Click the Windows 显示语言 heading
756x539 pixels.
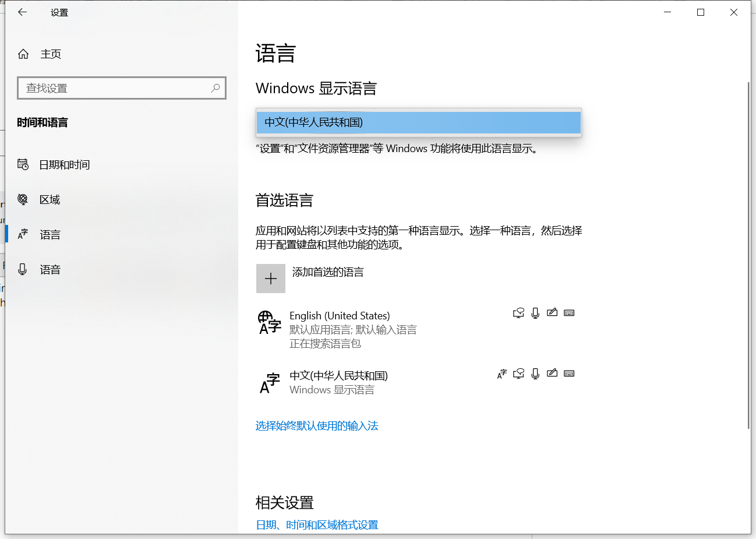316,89
